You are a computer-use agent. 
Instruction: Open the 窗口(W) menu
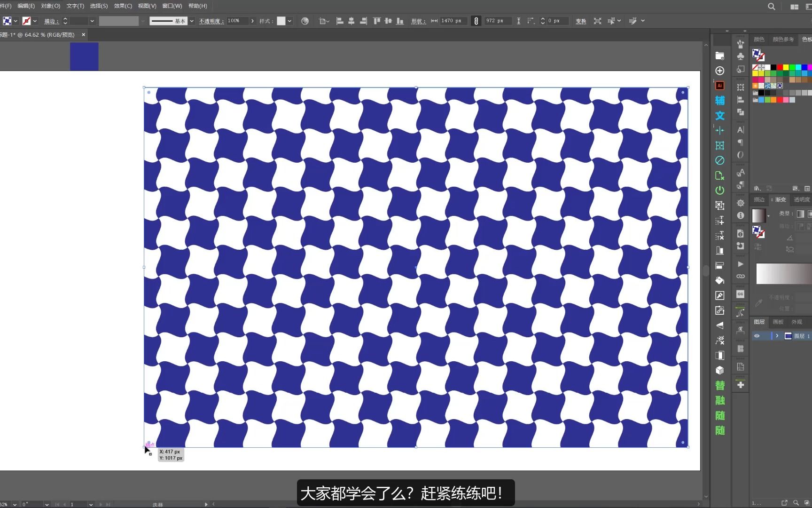172,6
